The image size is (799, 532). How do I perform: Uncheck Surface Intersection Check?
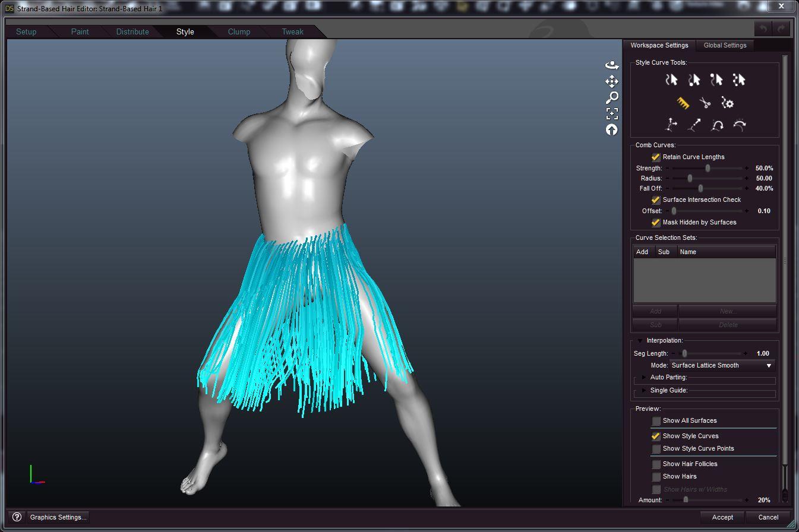click(655, 200)
